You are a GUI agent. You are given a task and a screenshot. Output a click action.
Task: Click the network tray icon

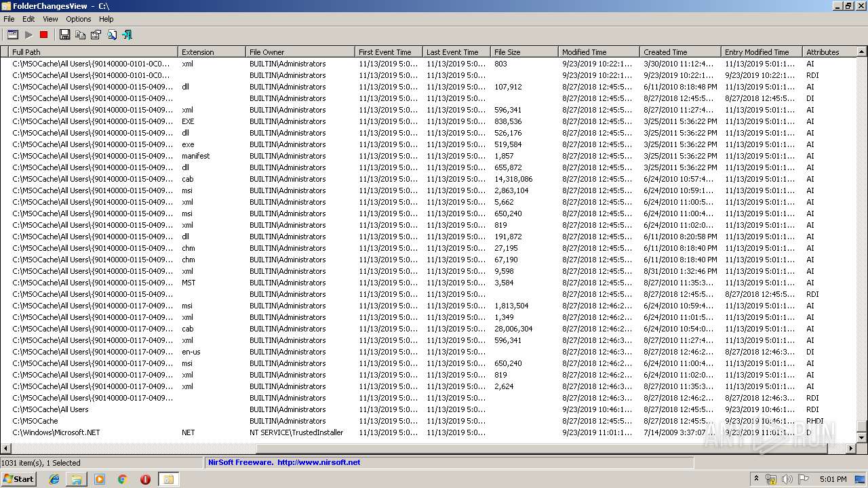pyautogui.click(x=771, y=479)
